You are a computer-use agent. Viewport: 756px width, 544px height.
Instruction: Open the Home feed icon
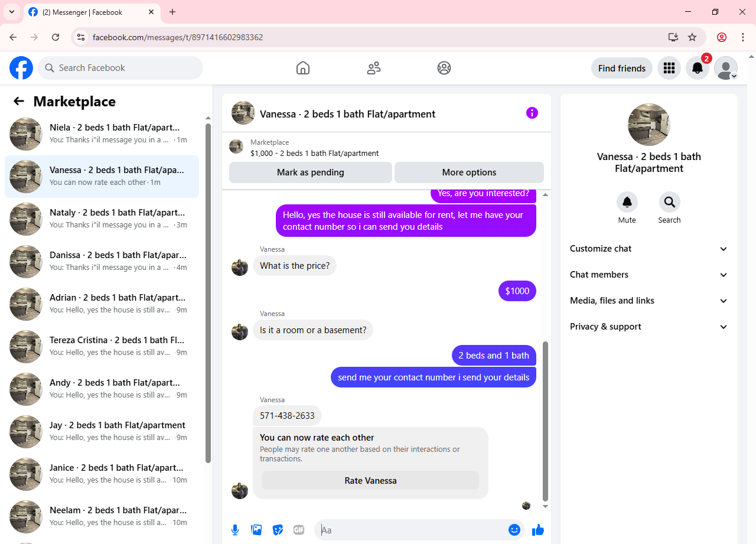[x=303, y=68]
